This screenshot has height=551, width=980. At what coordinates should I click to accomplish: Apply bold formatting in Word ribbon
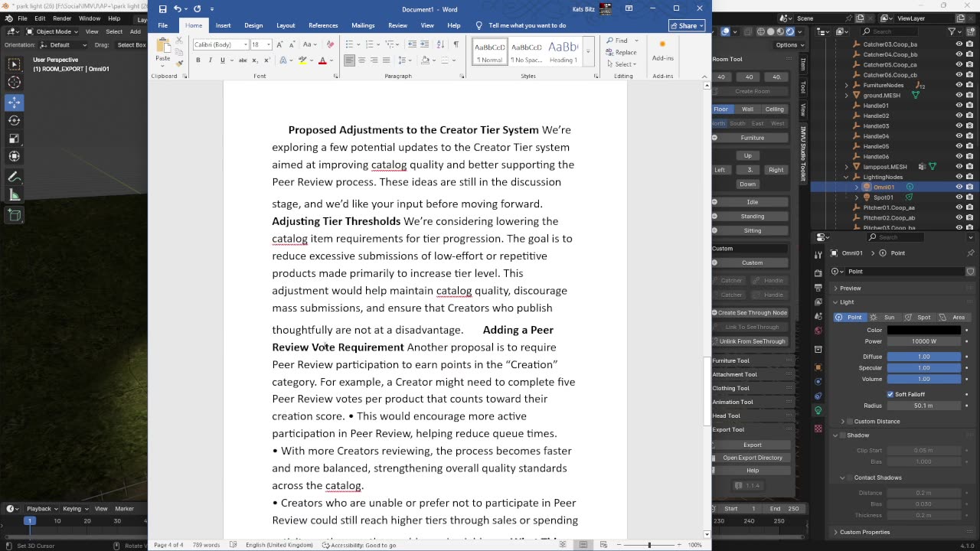tap(198, 60)
